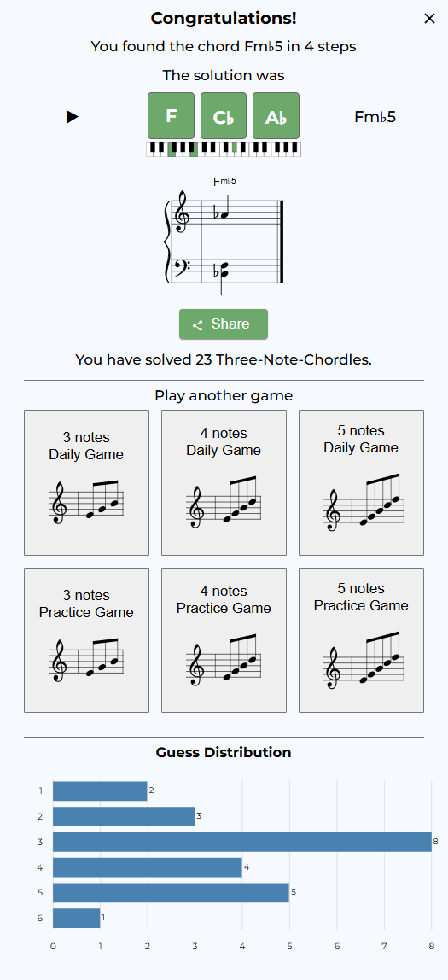Start the 4 notes Daily Game
The image size is (448, 980).
tap(224, 482)
